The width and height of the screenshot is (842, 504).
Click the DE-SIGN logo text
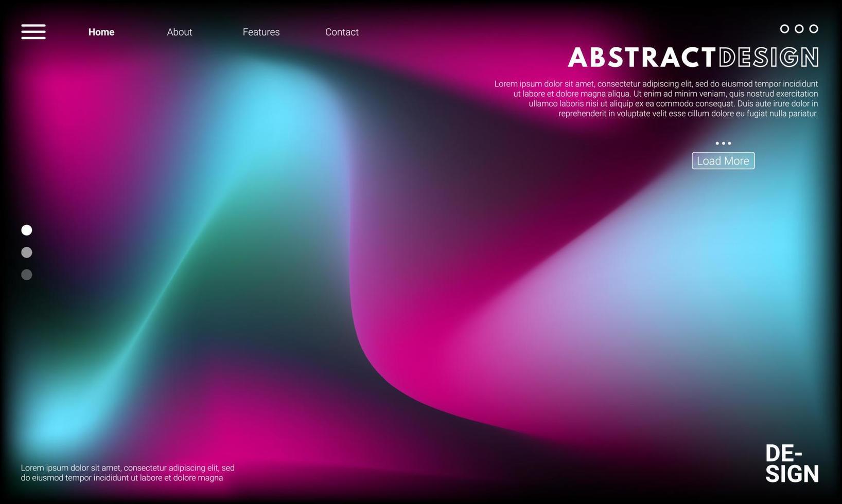792,464
